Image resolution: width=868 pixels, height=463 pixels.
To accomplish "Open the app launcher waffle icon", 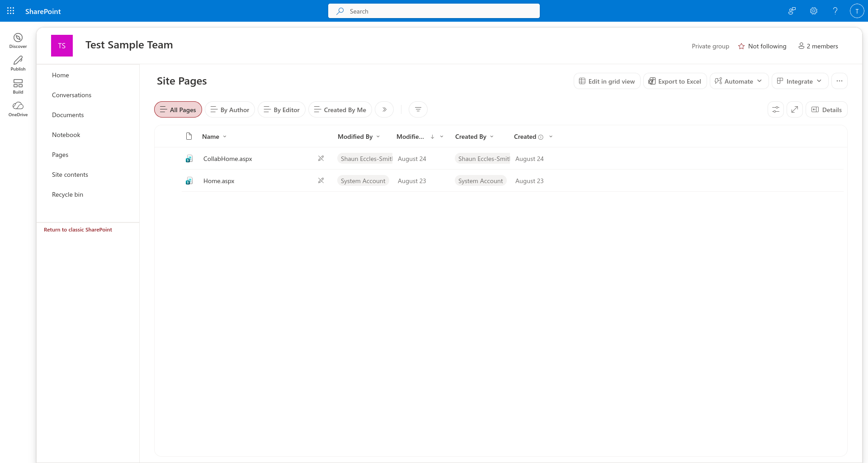I will [11, 11].
